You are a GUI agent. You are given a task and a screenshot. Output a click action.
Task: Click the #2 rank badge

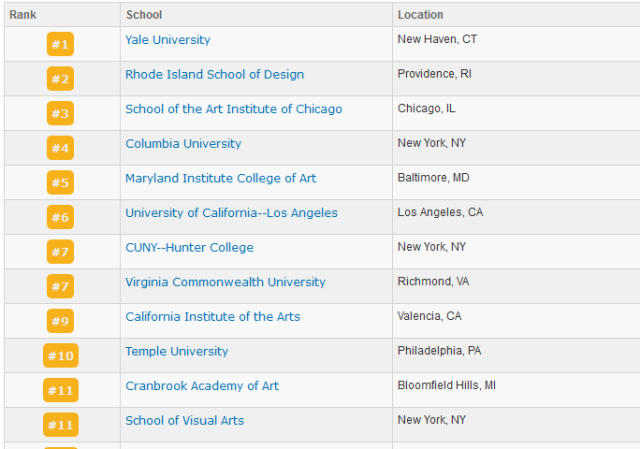click(x=60, y=79)
